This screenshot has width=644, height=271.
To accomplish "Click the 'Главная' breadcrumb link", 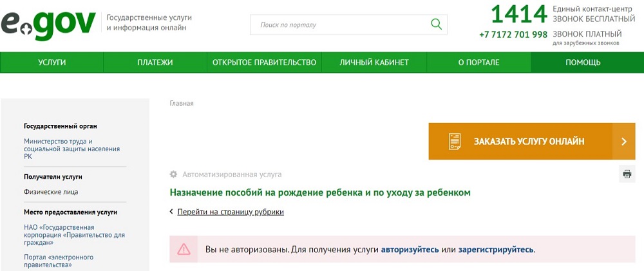I will tap(182, 103).
